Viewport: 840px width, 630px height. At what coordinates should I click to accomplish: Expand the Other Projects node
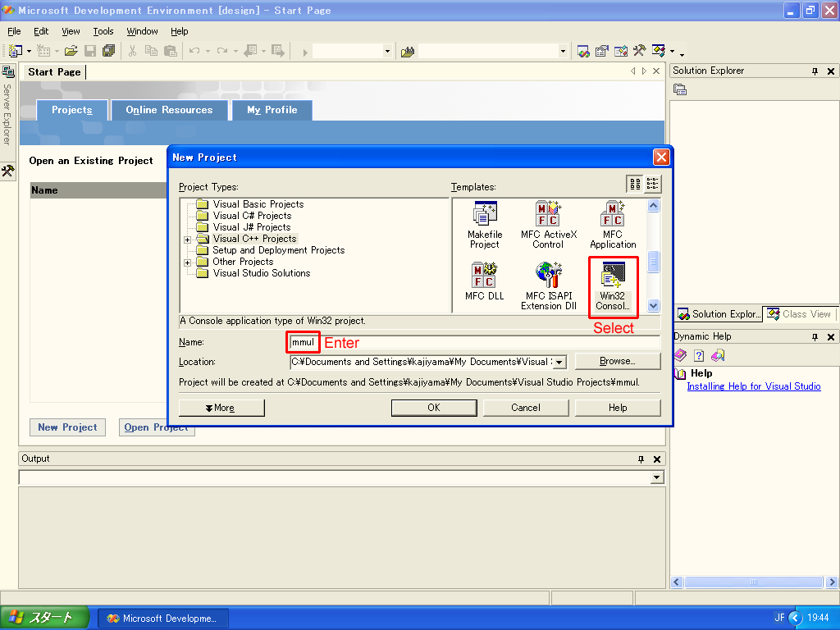click(x=188, y=262)
